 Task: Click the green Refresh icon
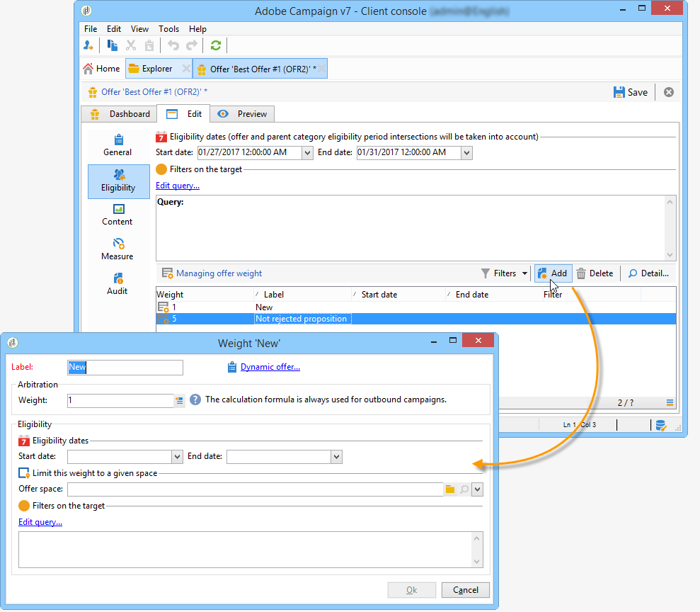(216, 45)
